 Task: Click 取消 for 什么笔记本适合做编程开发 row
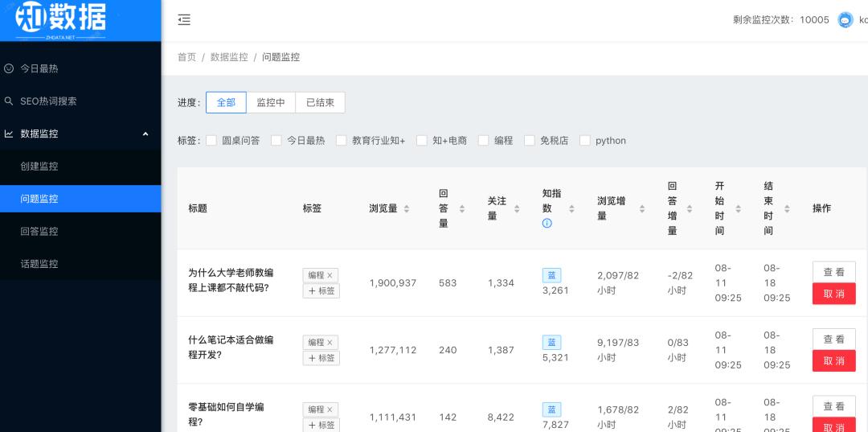pos(833,360)
